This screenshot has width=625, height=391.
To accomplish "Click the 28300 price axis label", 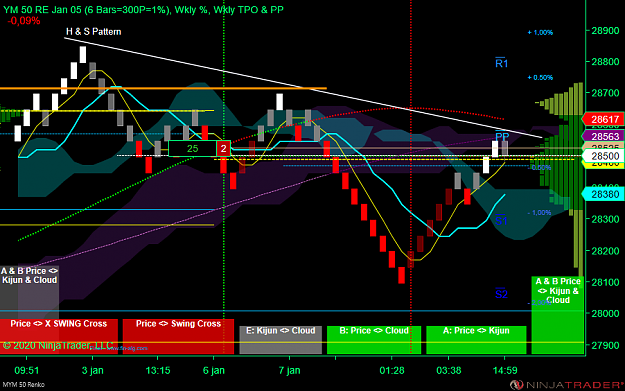I will click(605, 219).
